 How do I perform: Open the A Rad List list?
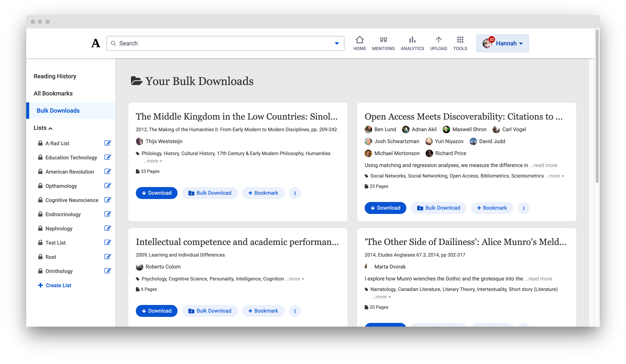pyautogui.click(x=57, y=143)
